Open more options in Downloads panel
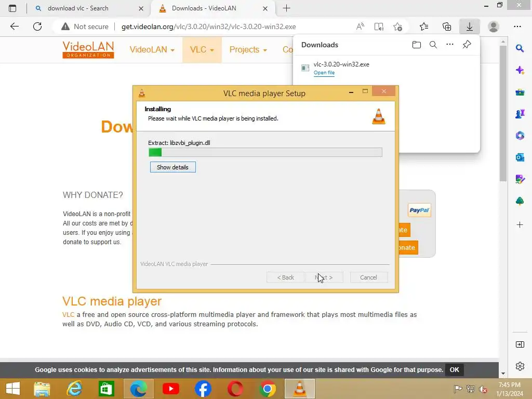The width and height of the screenshot is (532, 399). (450, 45)
